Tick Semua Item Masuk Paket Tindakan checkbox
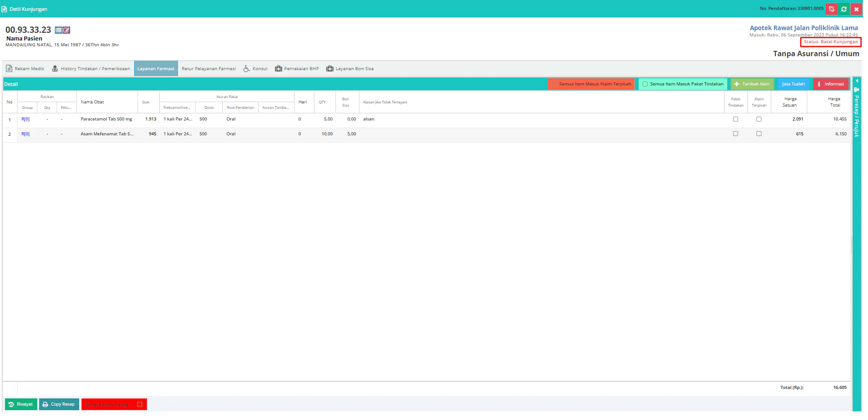 click(x=645, y=84)
